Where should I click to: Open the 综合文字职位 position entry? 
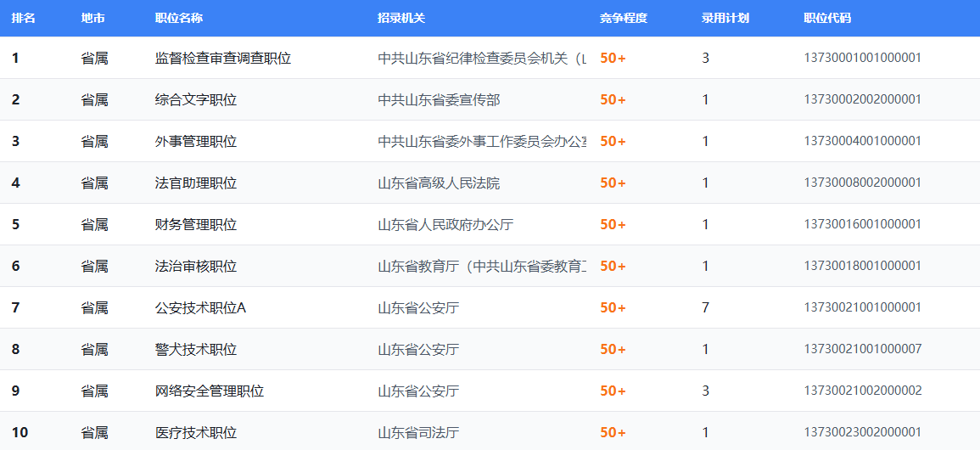pos(195,99)
